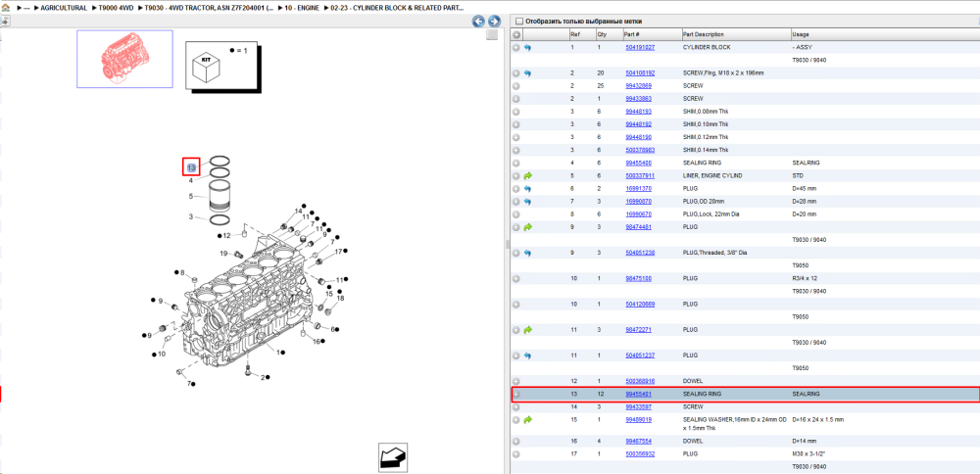Go to the catalog home icon
The width and height of the screenshot is (980, 474).
[5, 8]
